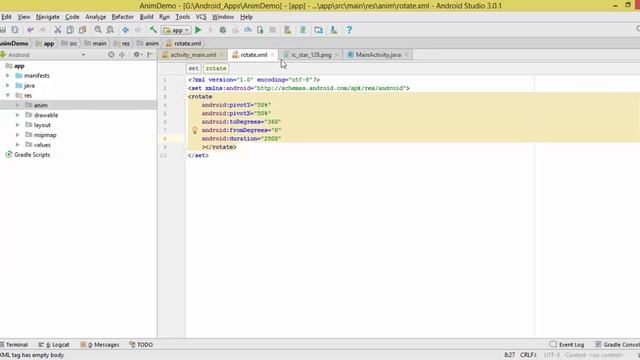
Task: Run app with green play icon
Action: 198,30
